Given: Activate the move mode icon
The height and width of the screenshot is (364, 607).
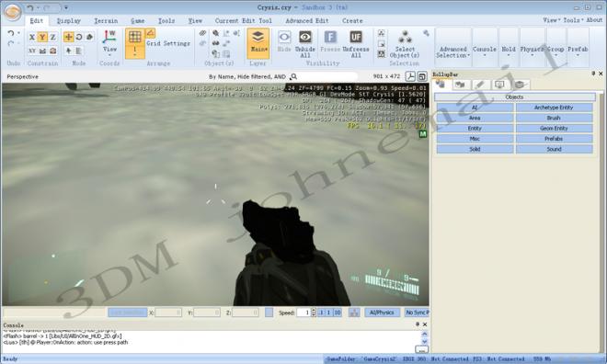Looking at the screenshot, I should pyautogui.click(x=69, y=37).
